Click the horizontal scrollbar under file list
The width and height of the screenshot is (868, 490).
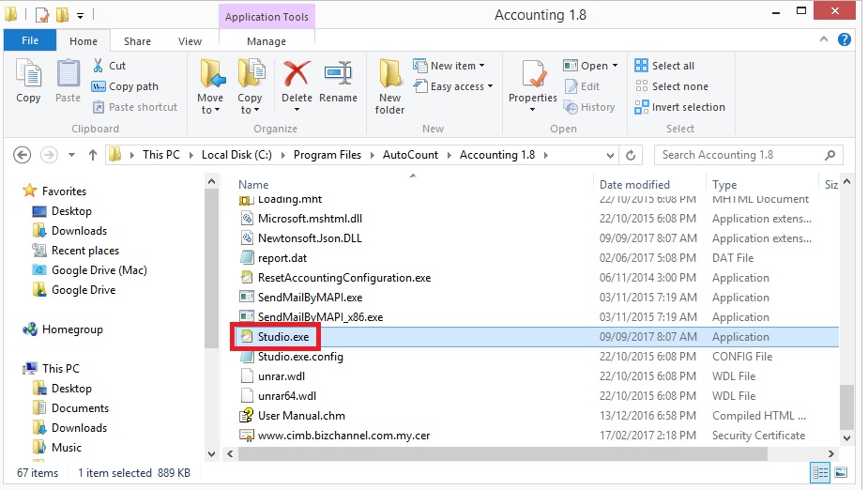pos(525,454)
